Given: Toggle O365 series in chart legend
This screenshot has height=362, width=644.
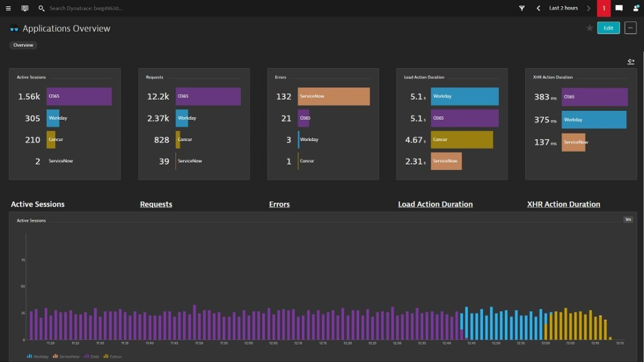Looking at the screenshot, I should coord(92,356).
